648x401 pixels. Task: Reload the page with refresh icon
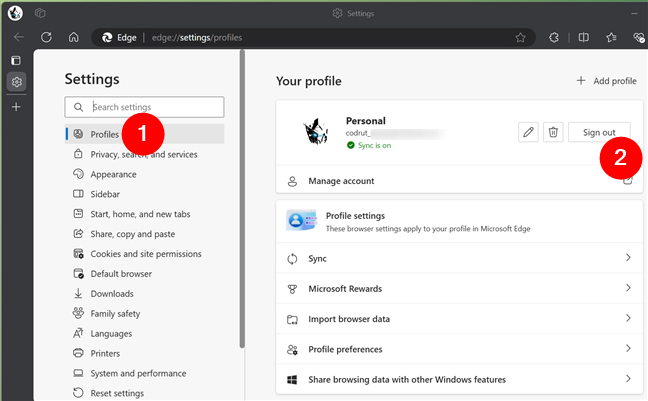46,38
